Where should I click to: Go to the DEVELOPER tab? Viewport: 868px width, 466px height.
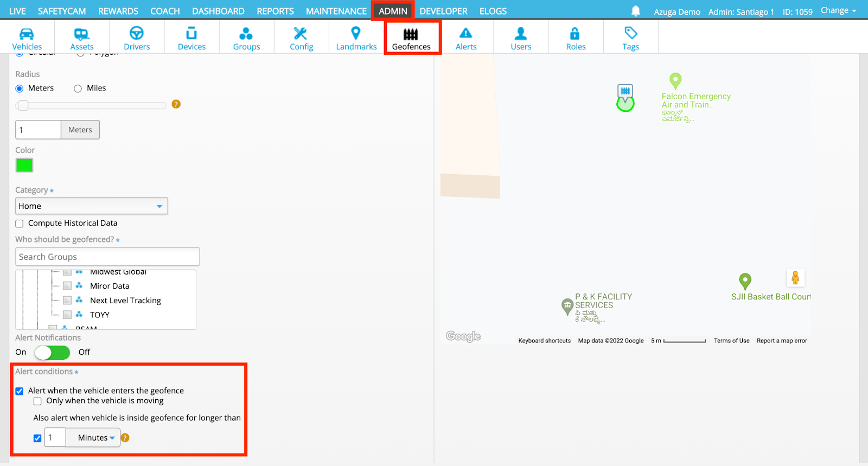443,11
